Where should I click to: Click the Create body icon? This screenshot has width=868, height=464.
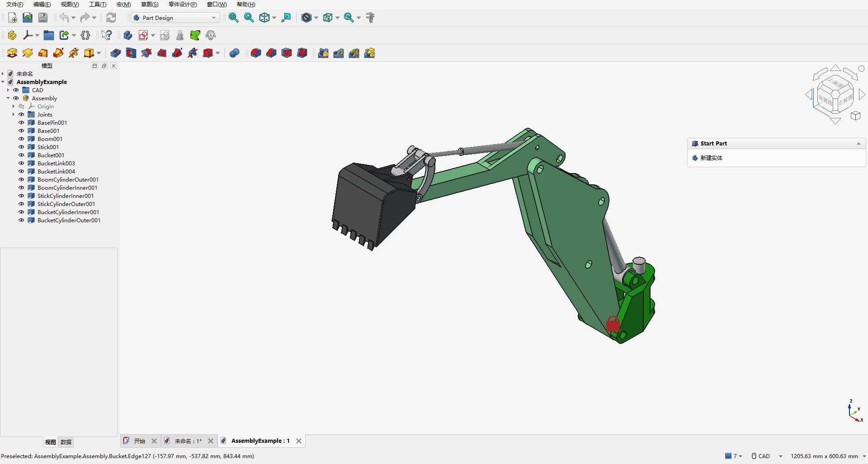pyautogui.click(x=128, y=35)
